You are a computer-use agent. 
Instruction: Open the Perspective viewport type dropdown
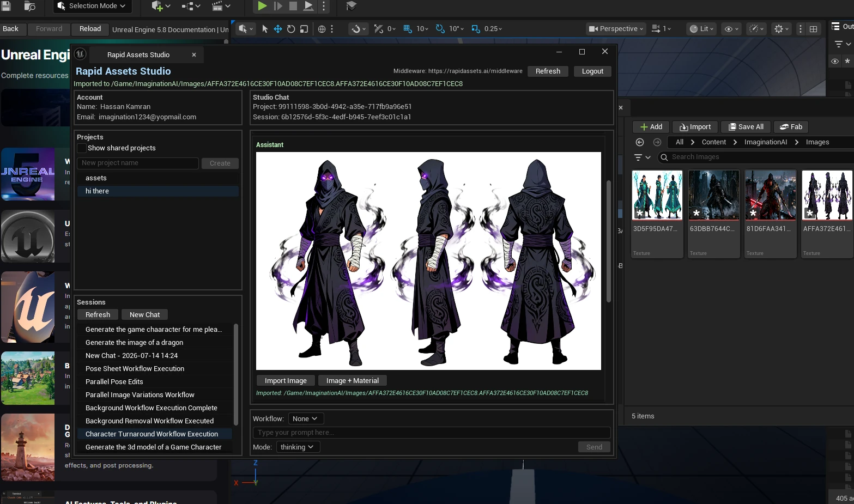tap(616, 29)
